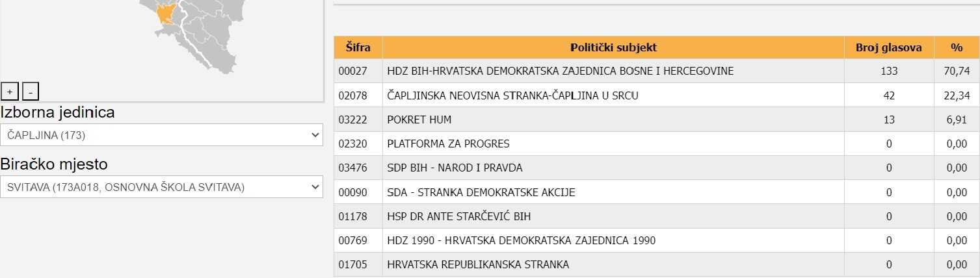The height and width of the screenshot is (278, 980).
Task: Click code 00027 in the Šifra column
Action: (353, 71)
